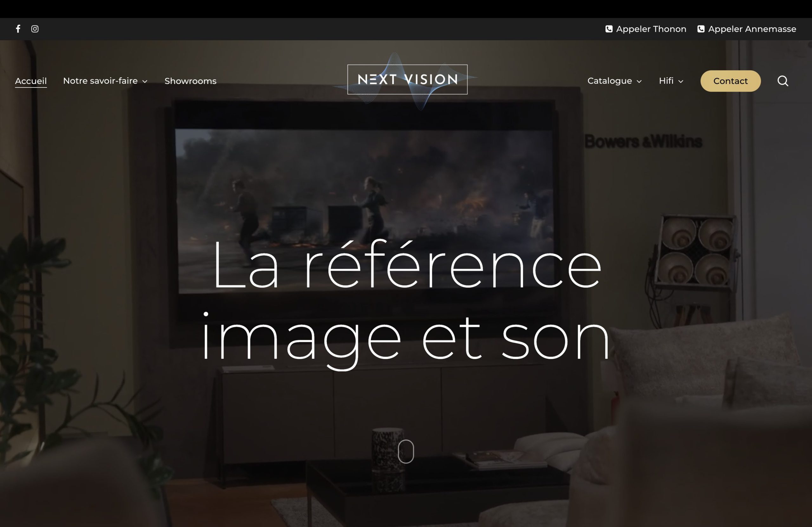Open the Facebook page icon
Viewport: 812px width, 527px height.
coord(18,29)
